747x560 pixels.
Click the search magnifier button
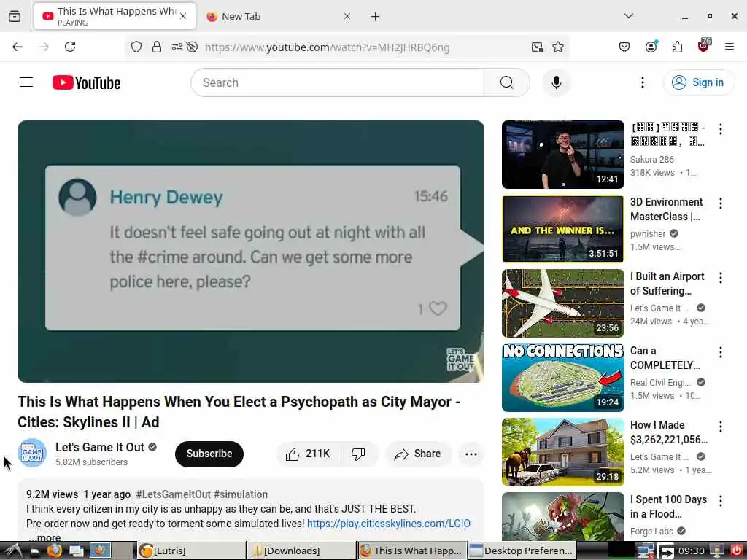click(x=506, y=82)
